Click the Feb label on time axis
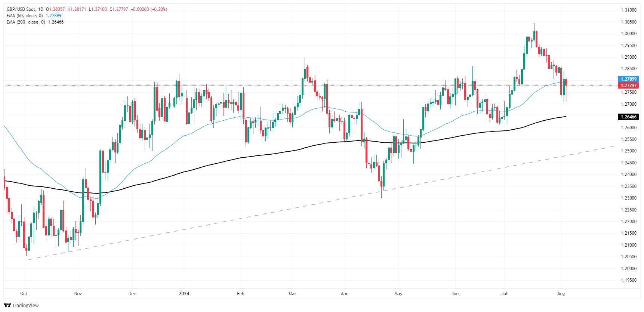 240,294
